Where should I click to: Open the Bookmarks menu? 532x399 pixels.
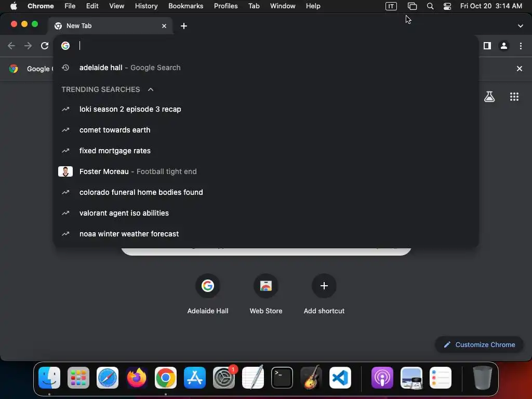[185, 6]
